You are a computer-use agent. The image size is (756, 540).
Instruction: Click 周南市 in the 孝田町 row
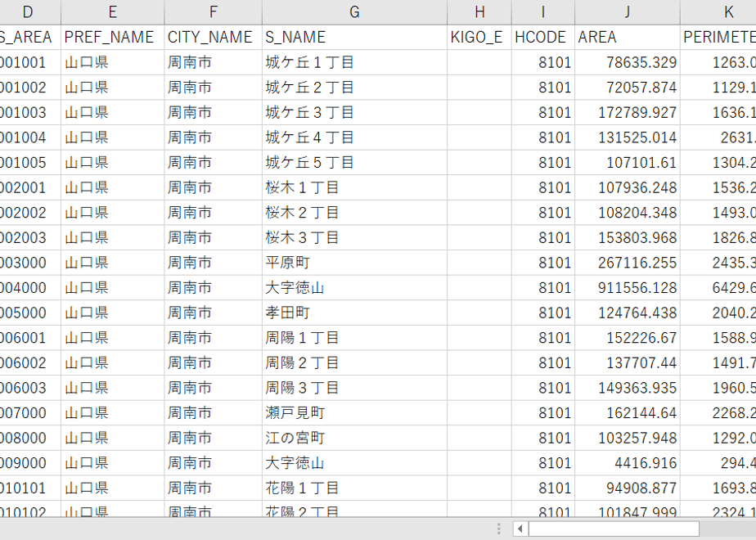point(213,313)
